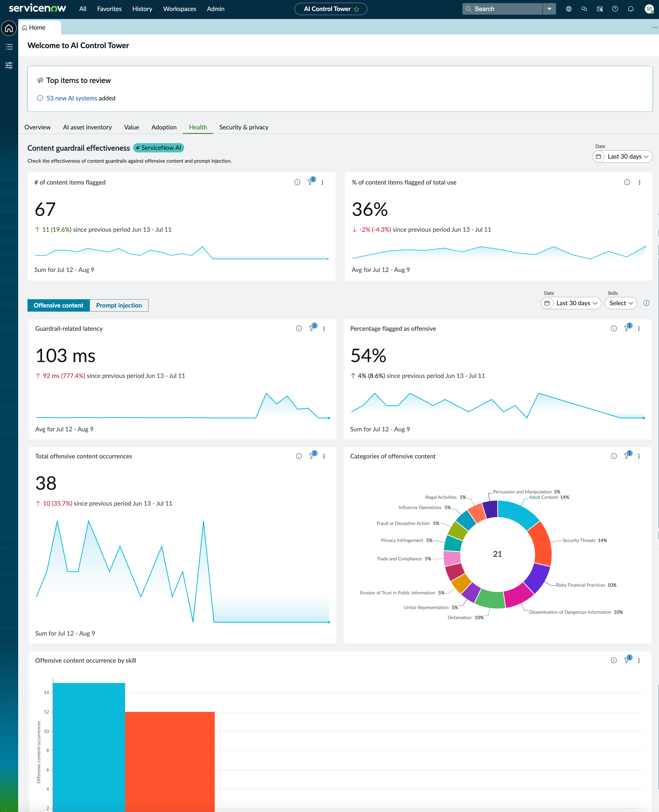This screenshot has height=812, width=659.
Task: Open the three-dot overflow menu on tab bar
Action: (x=655, y=27)
